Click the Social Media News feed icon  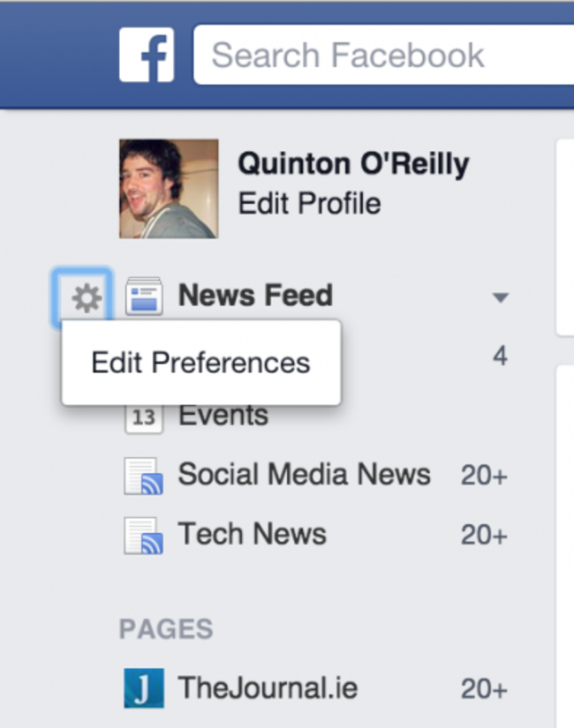point(144,475)
